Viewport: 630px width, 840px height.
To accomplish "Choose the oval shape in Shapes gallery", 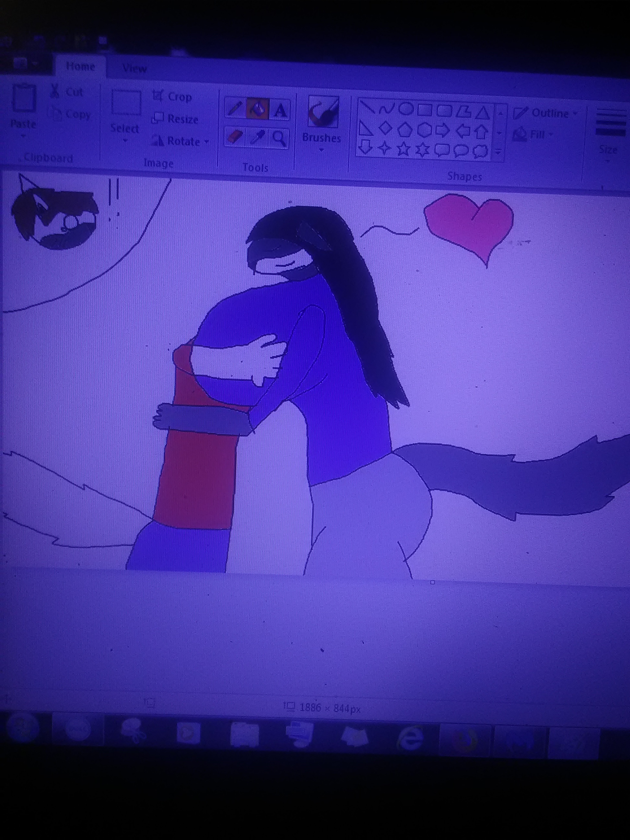I will [x=406, y=109].
